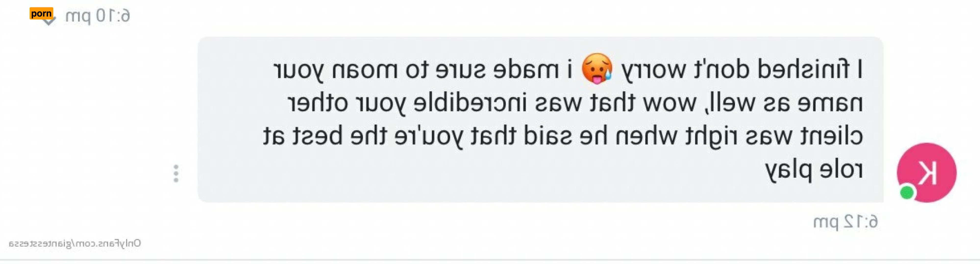Click the horizontal divider line at bottom

490,261
